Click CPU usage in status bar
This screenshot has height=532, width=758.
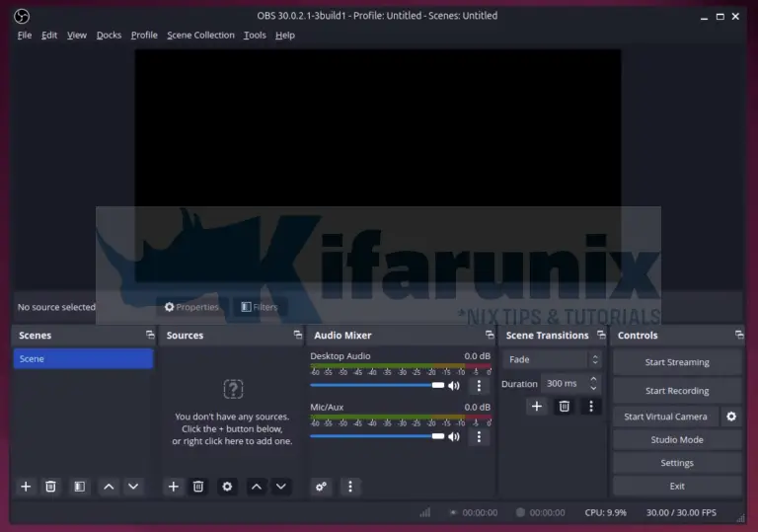pos(606,512)
